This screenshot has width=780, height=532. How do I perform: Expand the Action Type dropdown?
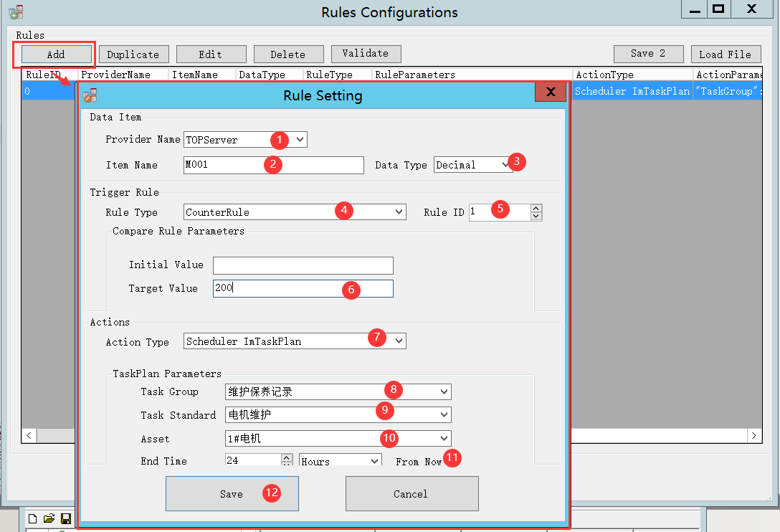(x=399, y=341)
